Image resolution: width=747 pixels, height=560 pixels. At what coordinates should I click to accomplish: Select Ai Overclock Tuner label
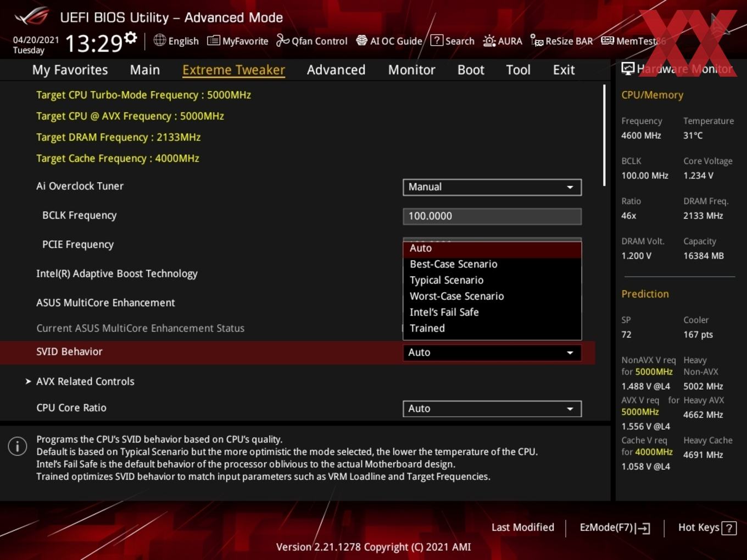point(80,186)
